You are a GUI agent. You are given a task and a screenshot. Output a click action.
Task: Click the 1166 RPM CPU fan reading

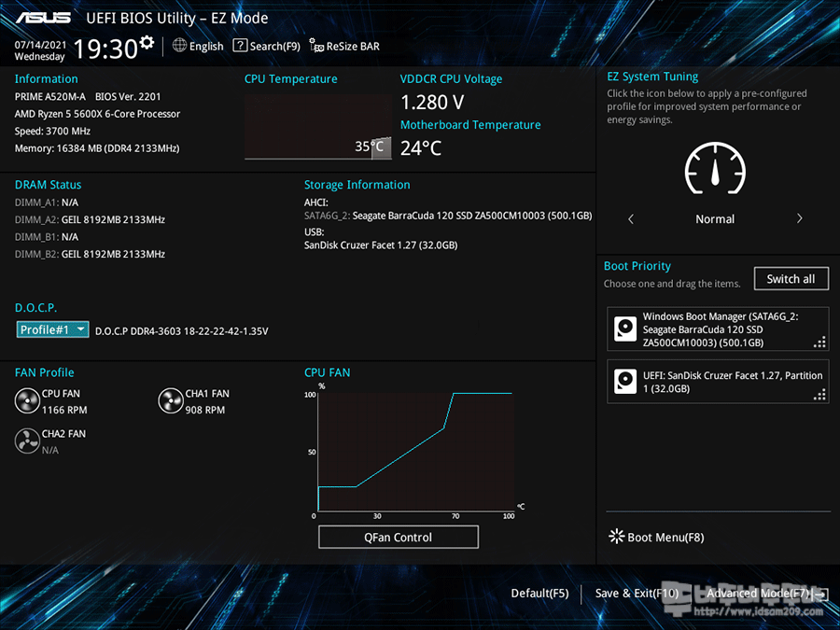[64, 410]
